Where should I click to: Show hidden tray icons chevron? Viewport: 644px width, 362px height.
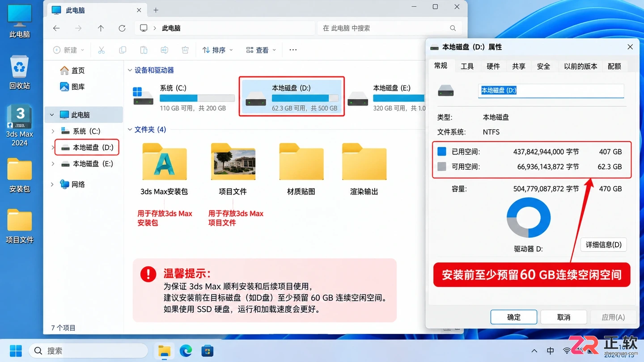coord(534,351)
